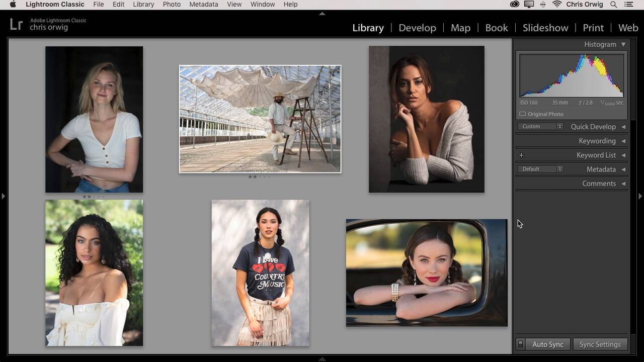Show the left panel using the edge arrow
Viewport: 644px width, 362px height.
[3, 196]
